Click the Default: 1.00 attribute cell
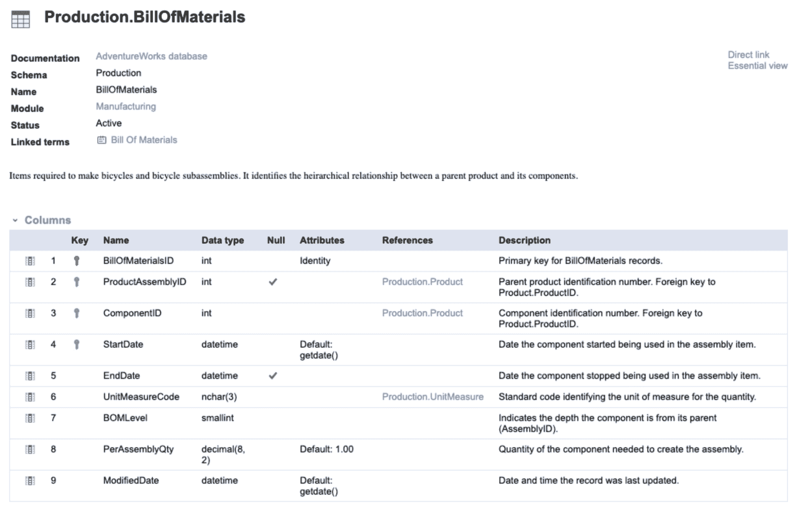This screenshot has height=513, width=812. [327, 449]
